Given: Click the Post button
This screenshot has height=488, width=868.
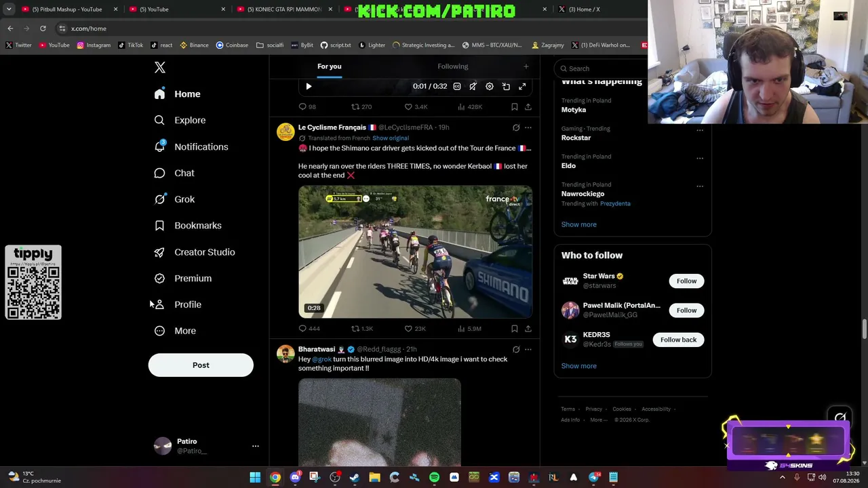Looking at the screenshot, I should (201, 365).
